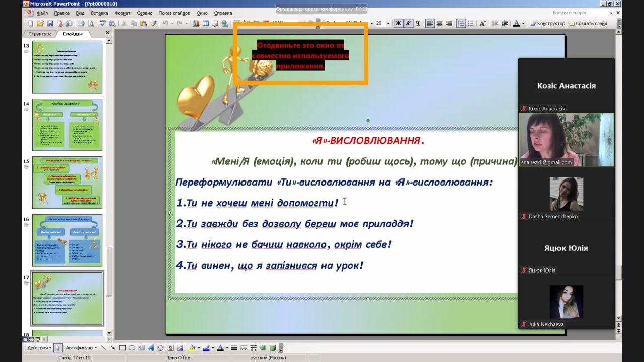This screenshot has width=644, height=362.
Task: Insert WordArt from the drawing toolbar
Action: 151,347
